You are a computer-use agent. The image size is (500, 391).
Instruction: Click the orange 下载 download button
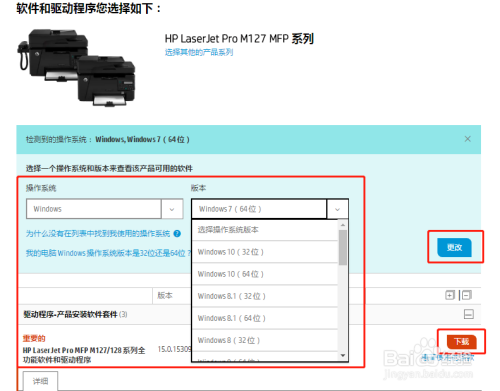[x=462, y=342]
